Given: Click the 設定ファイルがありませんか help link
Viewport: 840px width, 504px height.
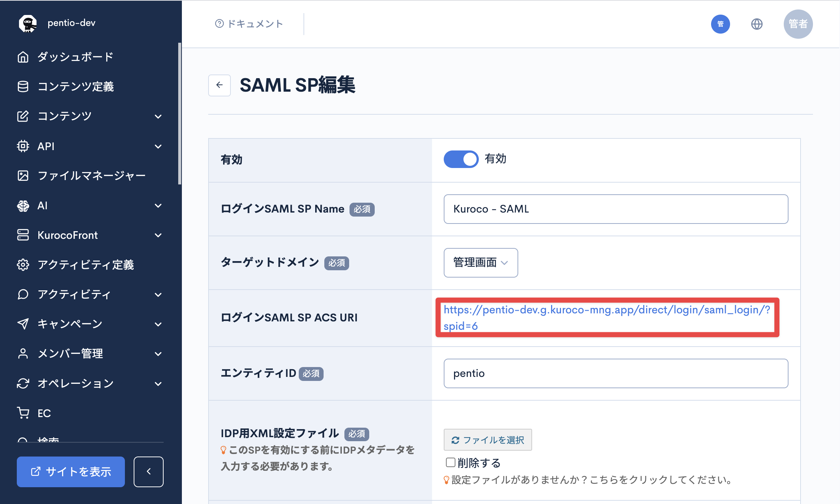Looking at the screenshot, I should click(x=592, y=480).
